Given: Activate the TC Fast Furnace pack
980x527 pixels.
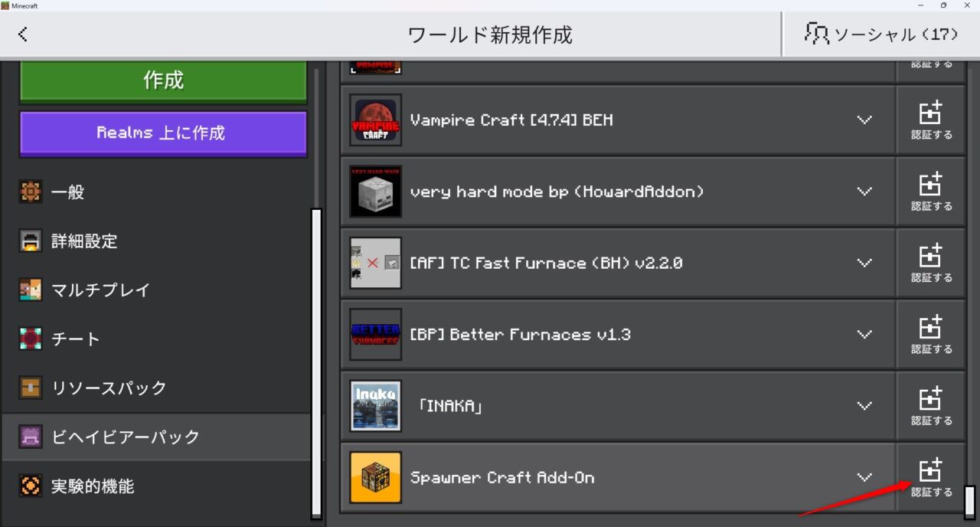Looking at the screenshot, I should 931,263.
